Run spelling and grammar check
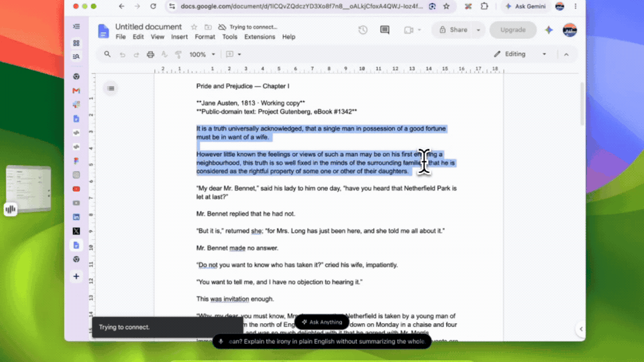Viewport: 644px width, 362px height. coord(164,54)
